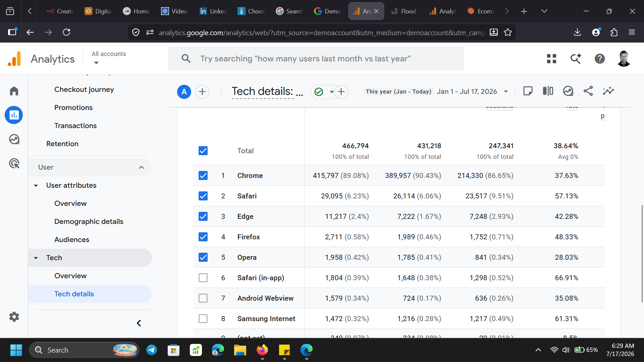Switch to the Flood browser tab
This screenshot has width=644, height=362.
[x=404, y=11]
